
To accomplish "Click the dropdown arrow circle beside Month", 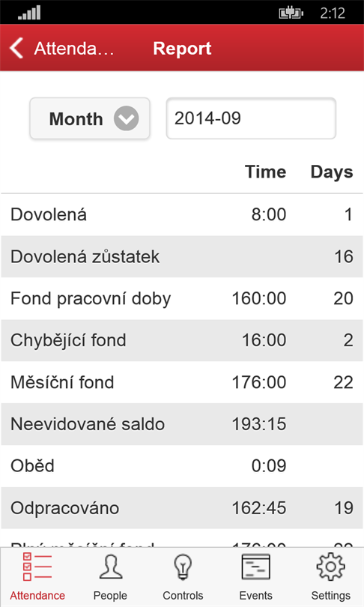I will click(126, 118).
